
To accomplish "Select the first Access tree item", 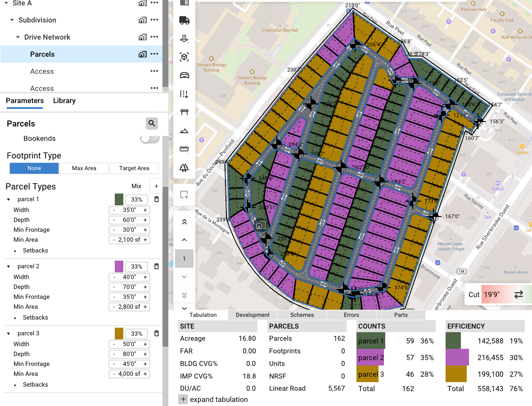I will 42,71.
